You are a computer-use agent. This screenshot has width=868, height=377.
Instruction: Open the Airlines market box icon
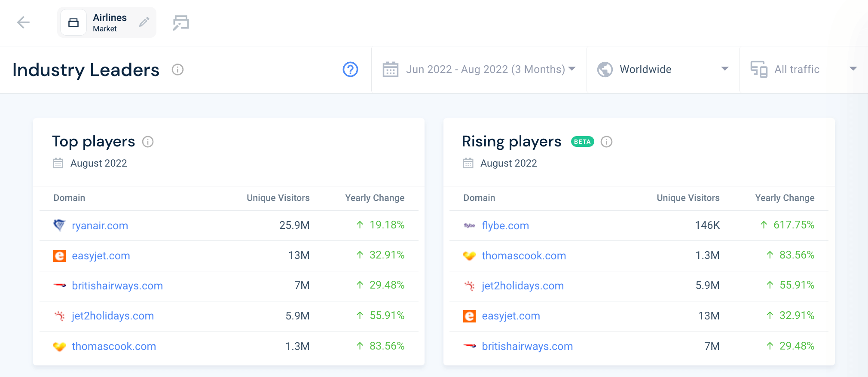(x=73, y=22)
